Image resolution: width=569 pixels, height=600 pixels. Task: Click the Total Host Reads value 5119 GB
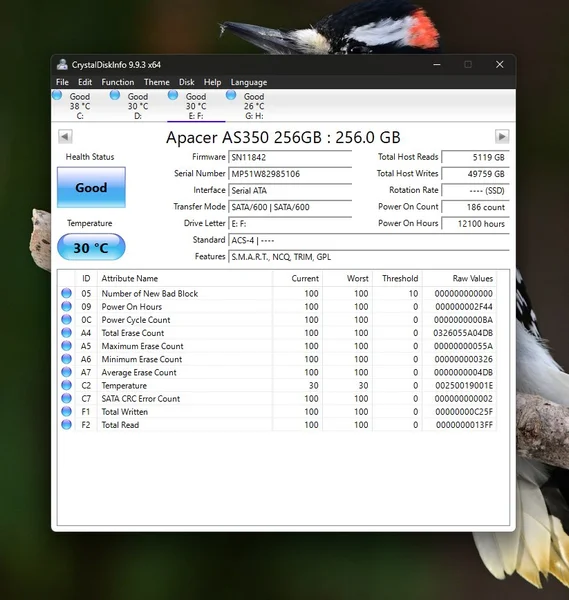[x=475, y=157]
